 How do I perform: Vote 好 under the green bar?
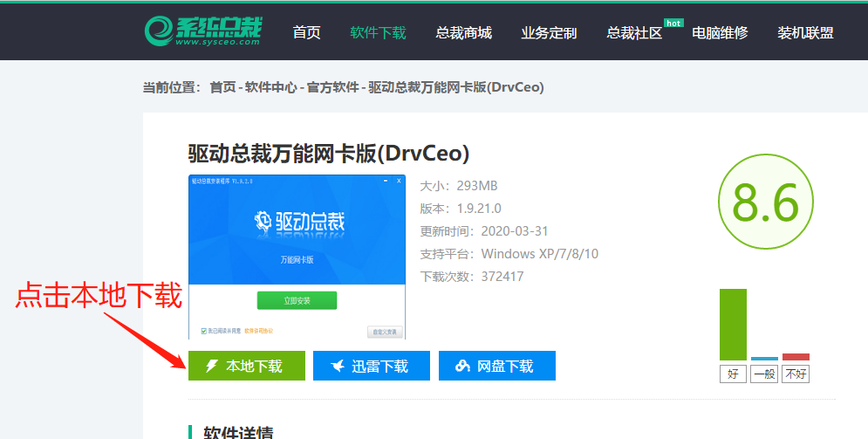point(733,374)
